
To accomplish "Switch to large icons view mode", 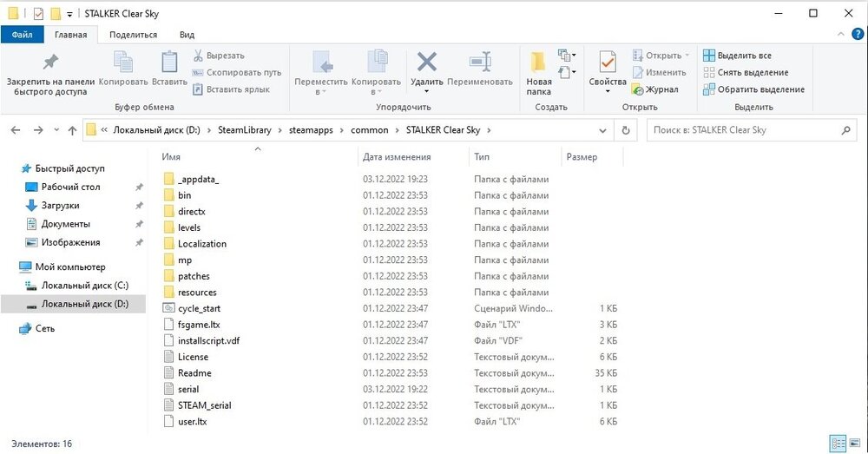I will pyautogui.click(x=853, y=444).
